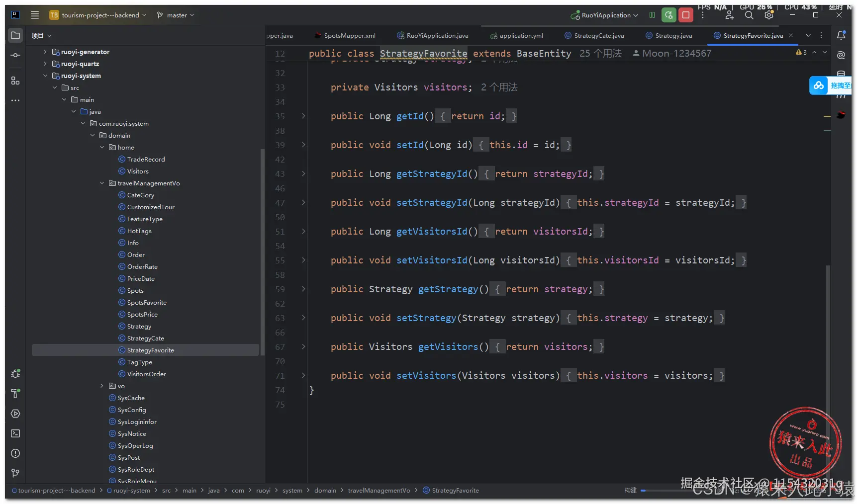Open IDE settings gear
Image resolution: width=857 pixels, height=504 pixels.
pos(769,15)
